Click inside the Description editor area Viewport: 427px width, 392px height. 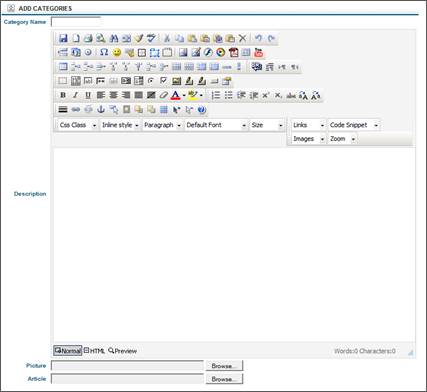pos(234,245)
